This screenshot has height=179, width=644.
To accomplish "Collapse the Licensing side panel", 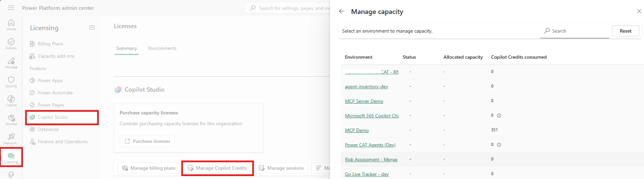I will tap(92, 28).
